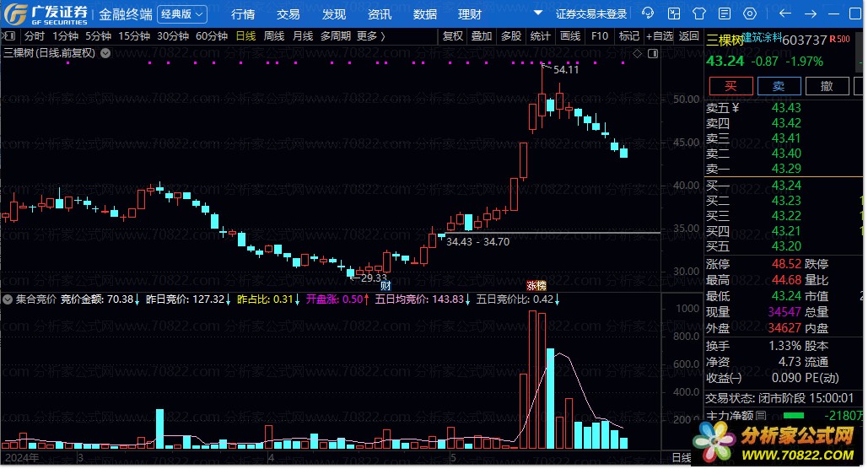
Task: Open the 交易 menu
Action: point(288,14)
